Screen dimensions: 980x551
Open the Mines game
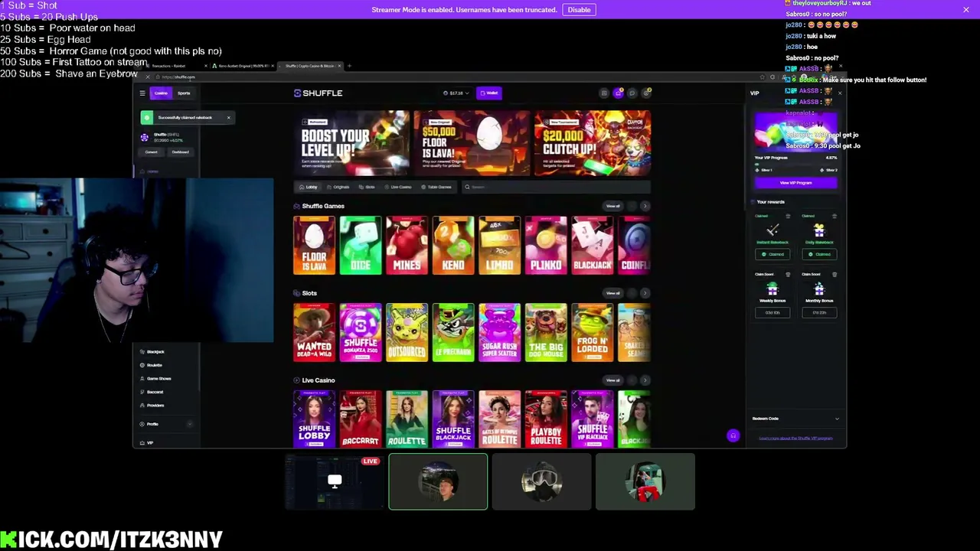(x=407, y=245)
